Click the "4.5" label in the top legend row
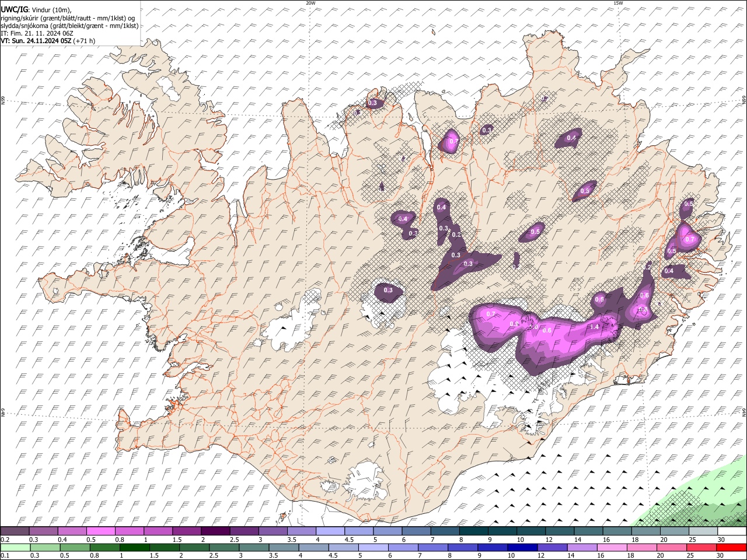Image resolution: width=747 pixels, height=560 pixels. [x=349, y=540]
